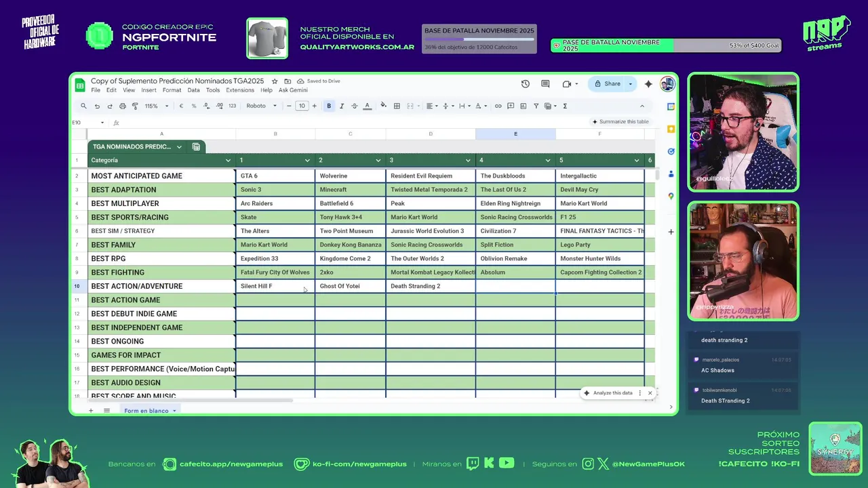Star the document
Viewport: 868px width, 488px height.
pos(275,81)
